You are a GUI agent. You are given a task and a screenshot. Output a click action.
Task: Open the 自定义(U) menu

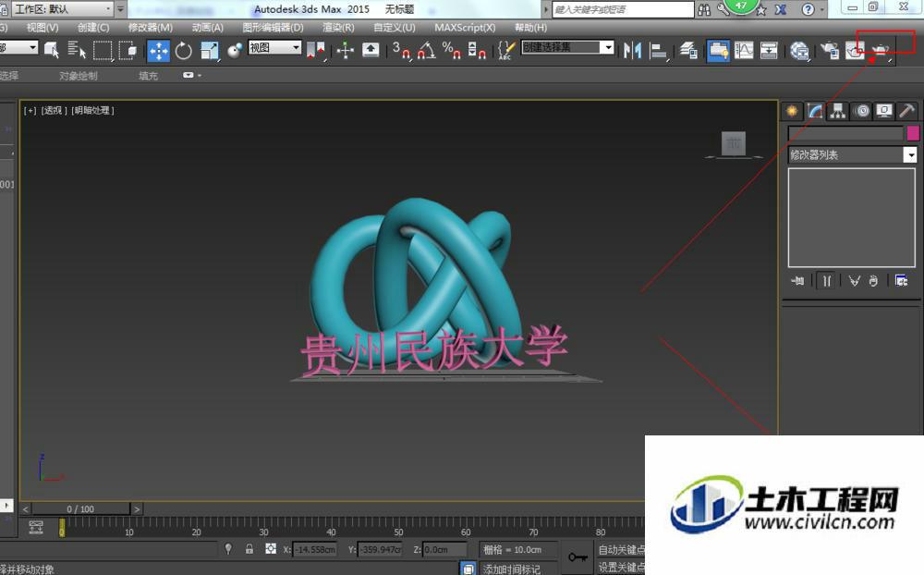(x=395, y=27)
